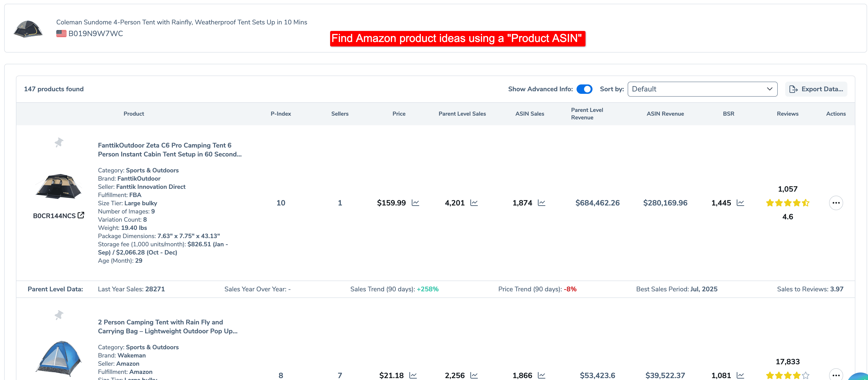
Task: Click P-Index value 8
Action: pos(281,375)
